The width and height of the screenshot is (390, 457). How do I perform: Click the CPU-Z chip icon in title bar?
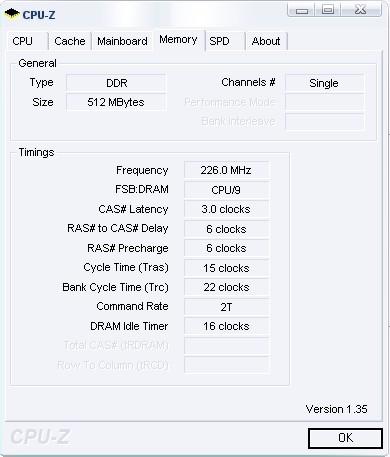tap(12, 14)
